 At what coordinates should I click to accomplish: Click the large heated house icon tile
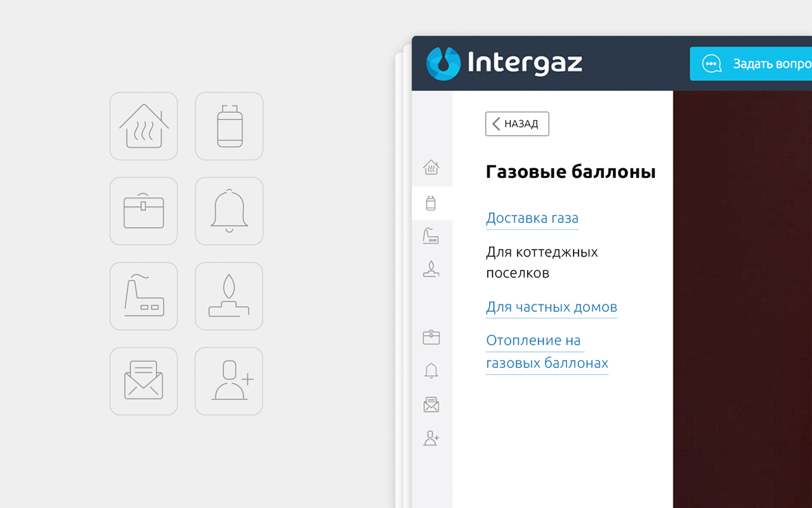click(x=143, y=126)
